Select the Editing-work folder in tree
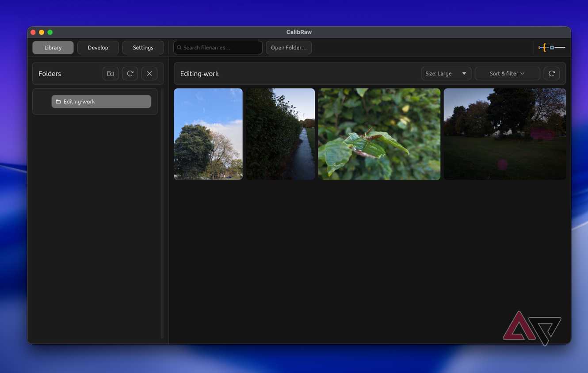Image resolution: width=588 pixels, height=373 pixels. pyautogui.click(x=101, y=102)
